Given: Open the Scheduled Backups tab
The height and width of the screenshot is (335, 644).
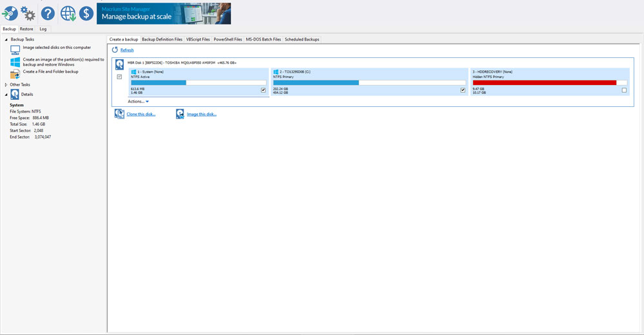Looking at the screenshot, I should pos(302,39).
